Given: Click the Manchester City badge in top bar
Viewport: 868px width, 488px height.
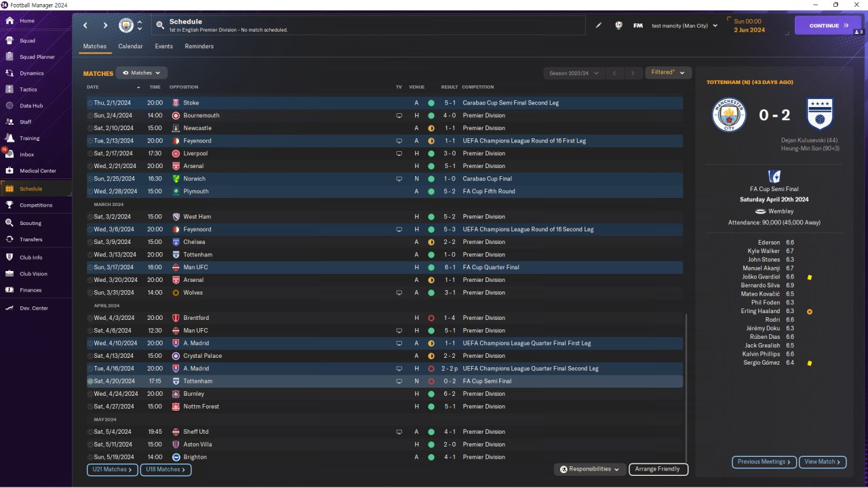Looking at the screenshot, I should [x=126, y=26].
